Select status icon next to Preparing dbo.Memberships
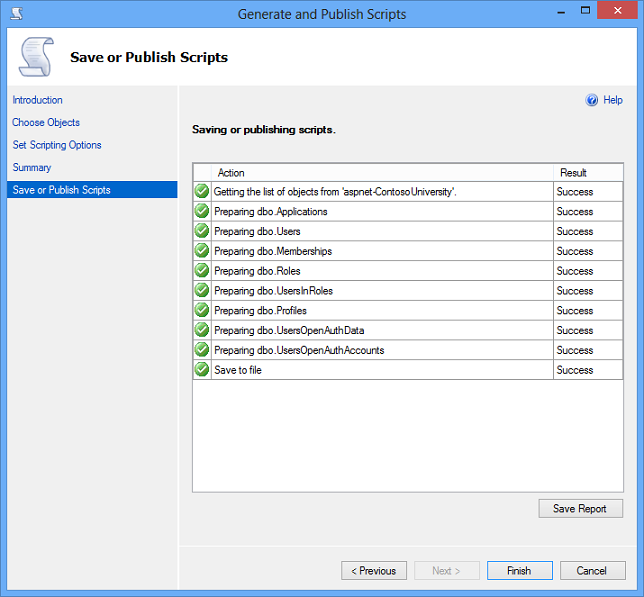Screen dimensions: 644x597 (x=202, y=251)
